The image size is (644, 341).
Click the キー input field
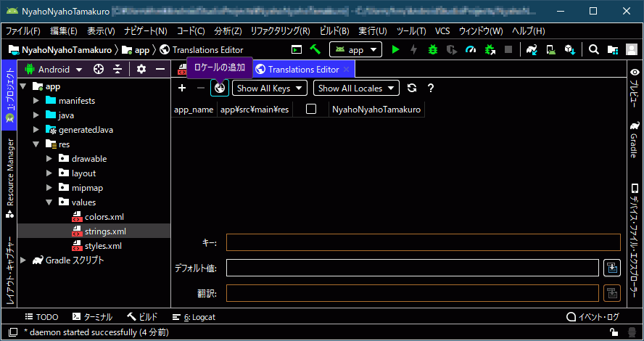[x=423, y=242]
